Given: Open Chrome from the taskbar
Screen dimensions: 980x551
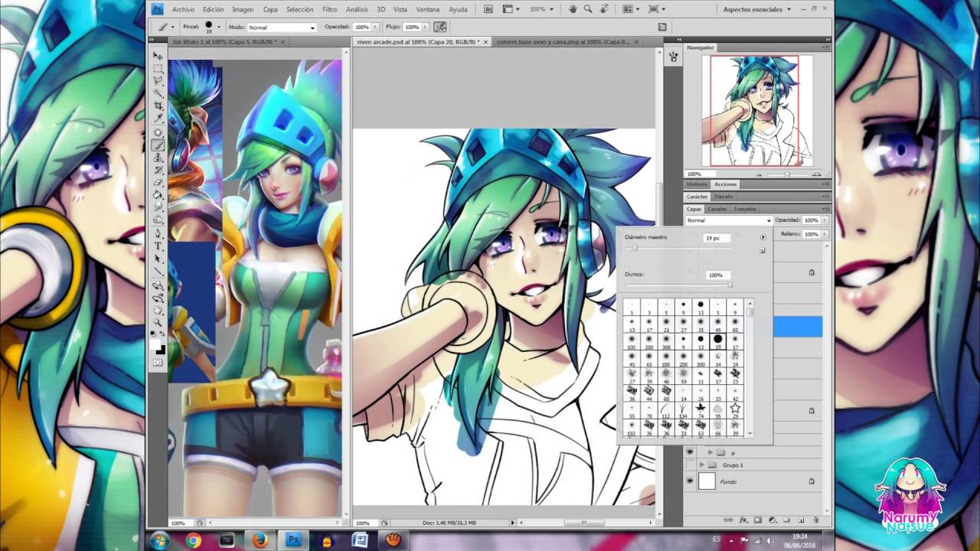Looking at the screenshot, I should click(193, 540).
